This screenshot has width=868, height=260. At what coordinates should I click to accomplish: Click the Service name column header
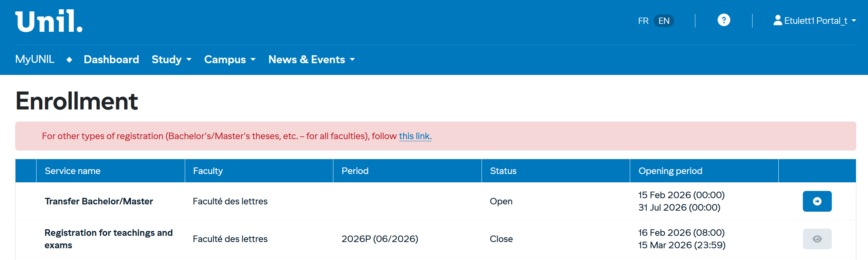(72, 171)
